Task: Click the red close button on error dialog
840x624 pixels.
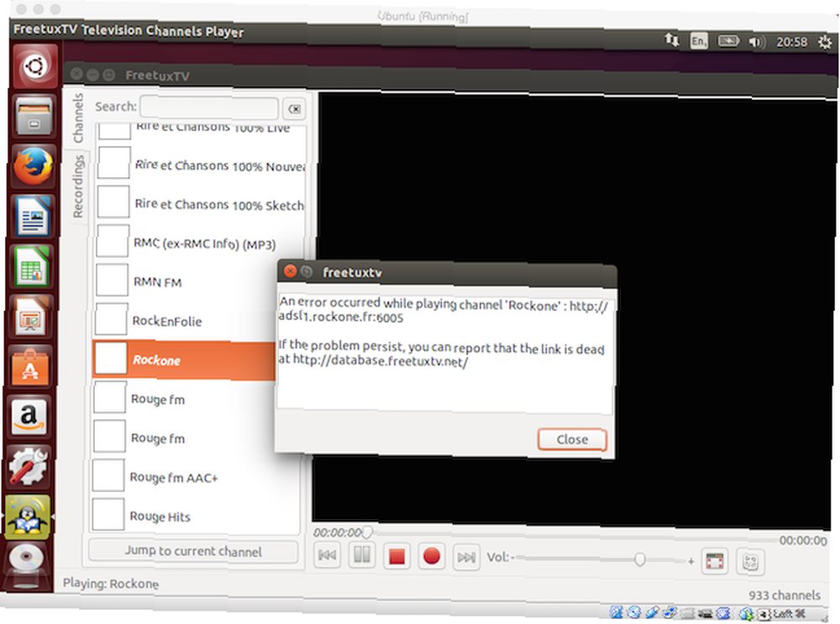Action: point(290,271)
